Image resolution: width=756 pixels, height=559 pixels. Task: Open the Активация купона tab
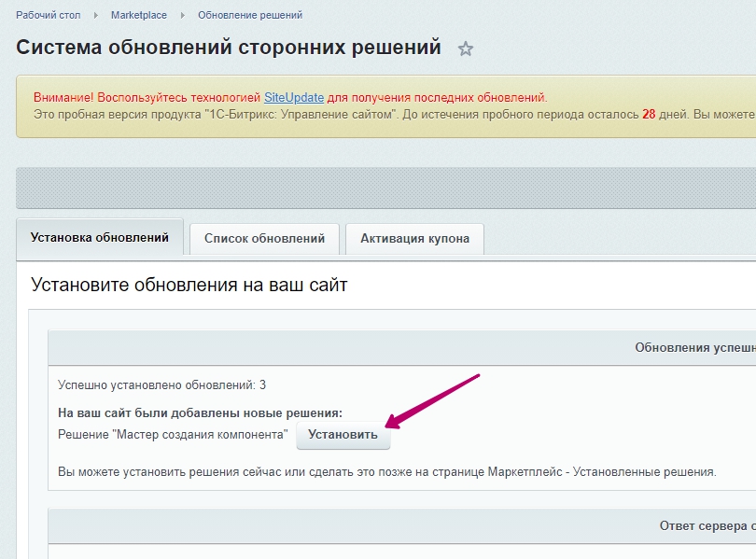pos(414,239)
